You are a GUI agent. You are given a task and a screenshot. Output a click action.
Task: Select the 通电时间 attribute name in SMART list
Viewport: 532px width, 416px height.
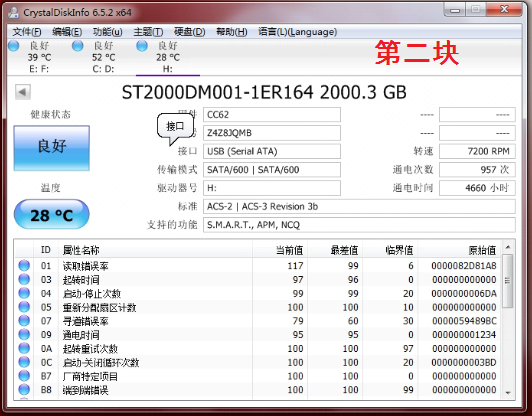(81, 335)
